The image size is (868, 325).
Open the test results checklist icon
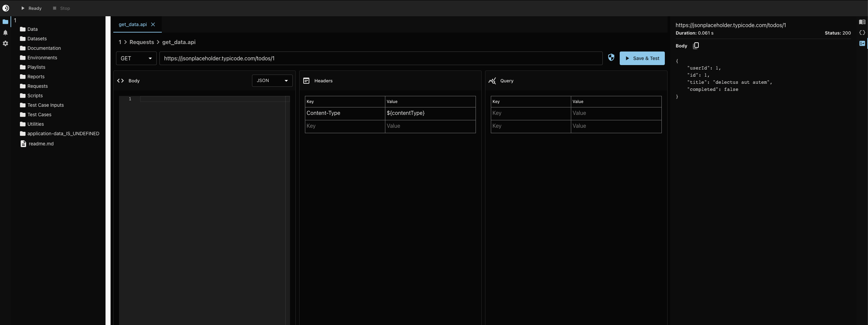862,43
